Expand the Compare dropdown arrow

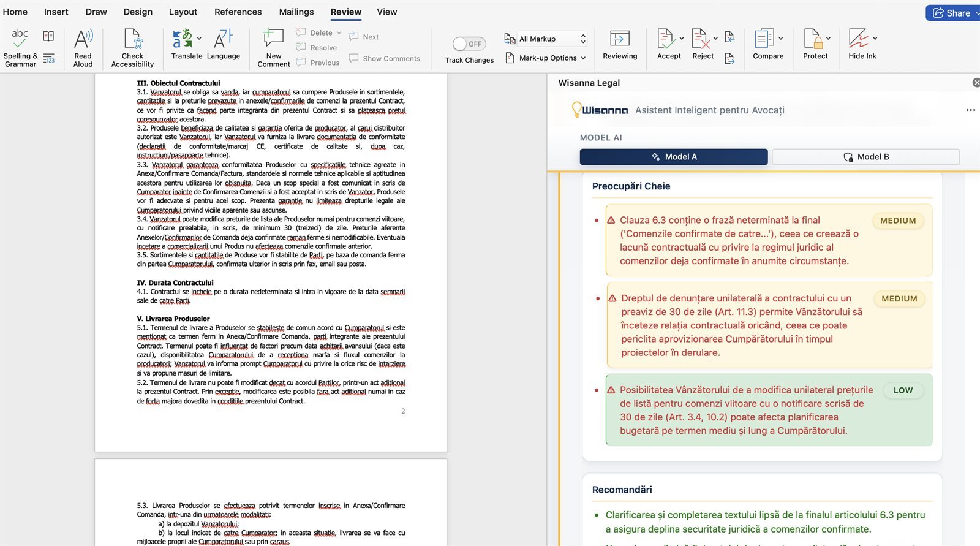point(781,38)
